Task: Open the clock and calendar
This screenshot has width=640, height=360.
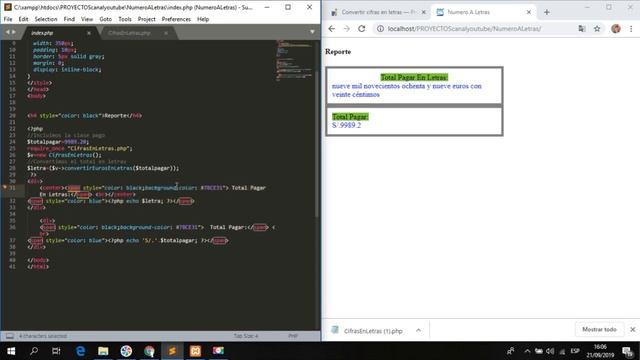Action: click(x=600, y=351)
